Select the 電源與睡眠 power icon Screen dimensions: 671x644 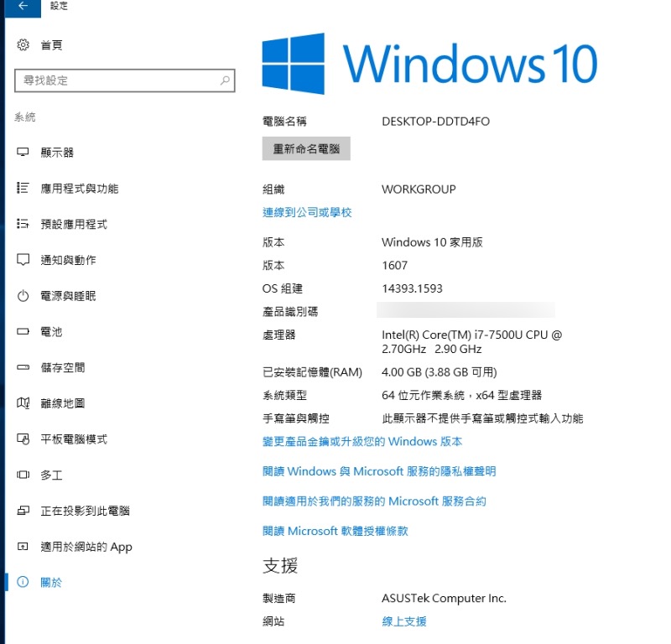23,296
